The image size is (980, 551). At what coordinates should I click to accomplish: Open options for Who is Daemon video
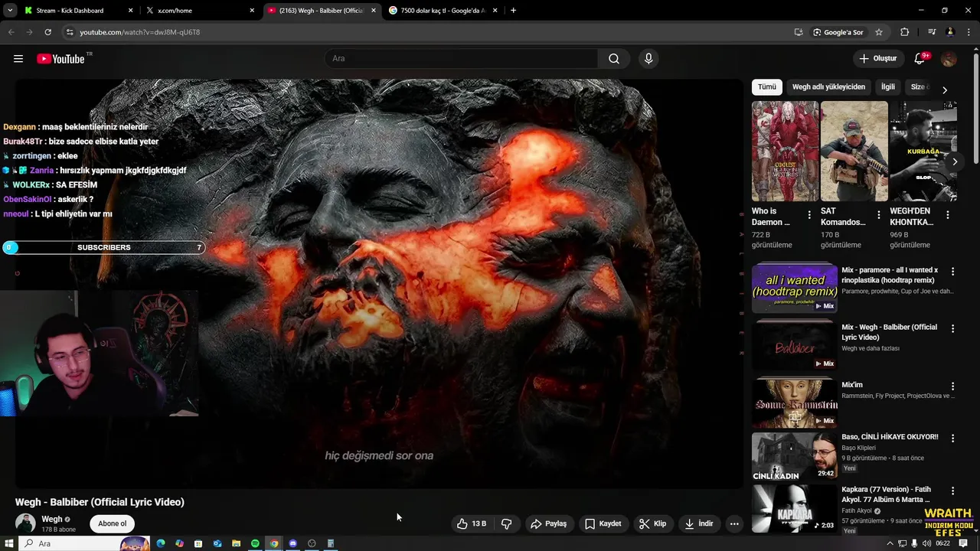click(809, 216)
